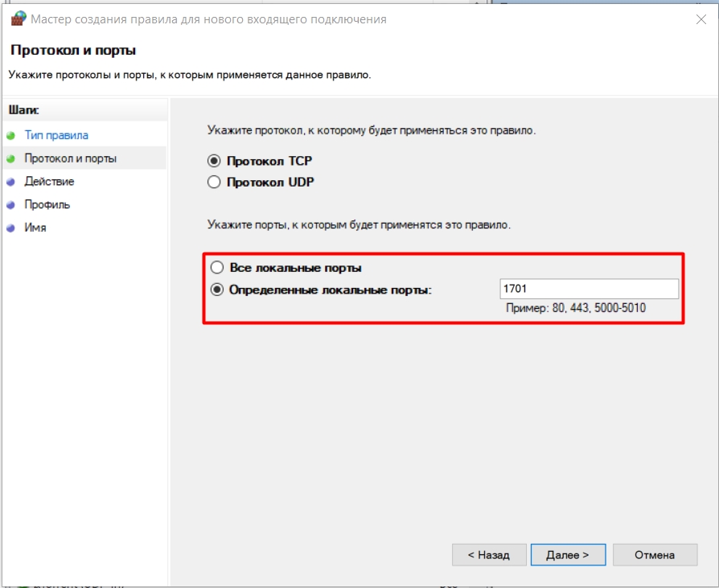Click the Протокол и порты page heading
This screenshot has width=719, height=588.
pos(73,50)
